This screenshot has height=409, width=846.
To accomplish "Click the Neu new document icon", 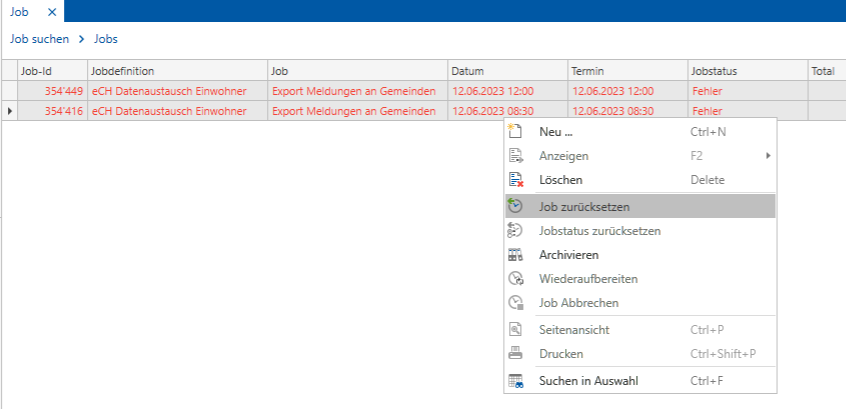I will [516, 131].
